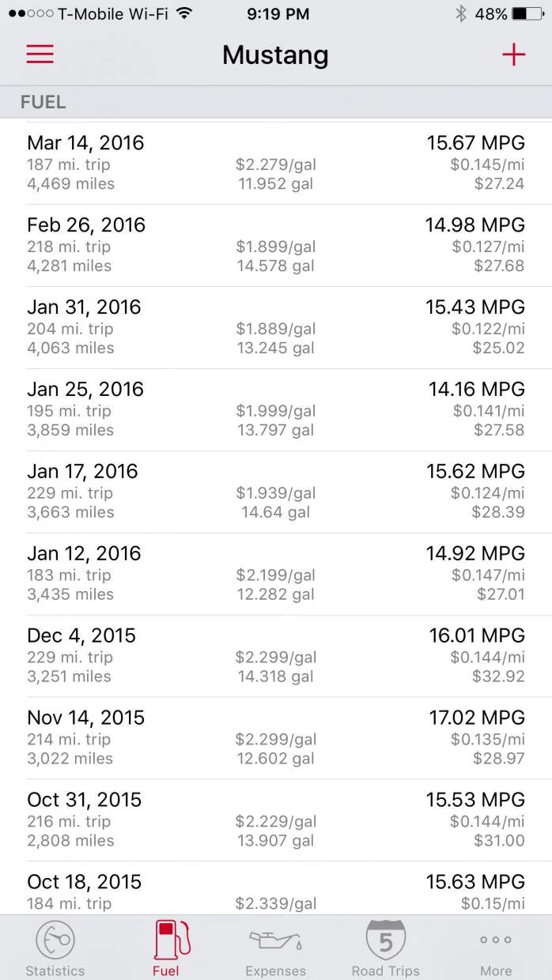Select the Jan 31, 2016 entry
Screen dimensions: 552x980
point(276,328)
